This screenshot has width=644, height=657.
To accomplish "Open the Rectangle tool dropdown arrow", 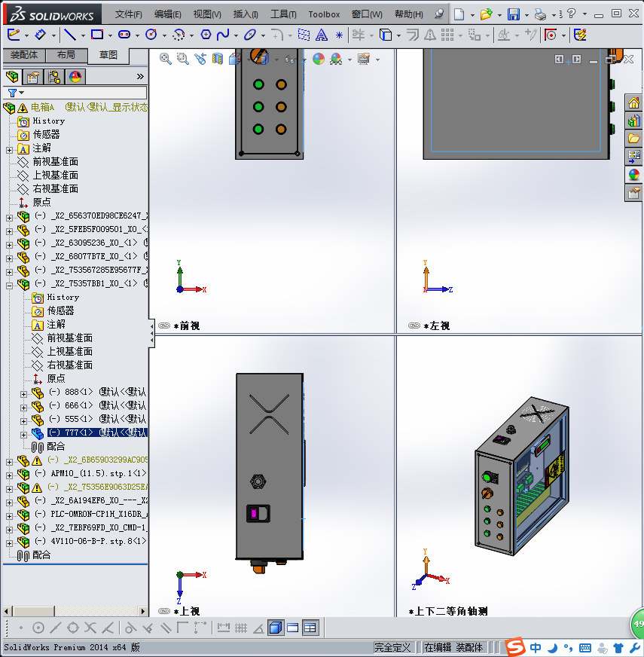I will [110, 35].
